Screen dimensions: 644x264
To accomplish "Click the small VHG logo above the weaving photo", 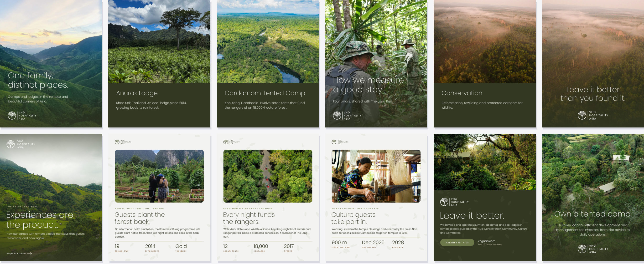I will (x=339, y=142).
